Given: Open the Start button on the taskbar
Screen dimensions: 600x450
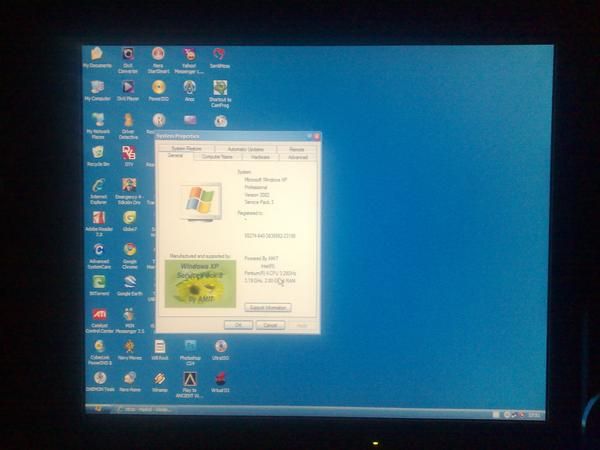Looking at the screenshot, I should [x=98, y=408].
